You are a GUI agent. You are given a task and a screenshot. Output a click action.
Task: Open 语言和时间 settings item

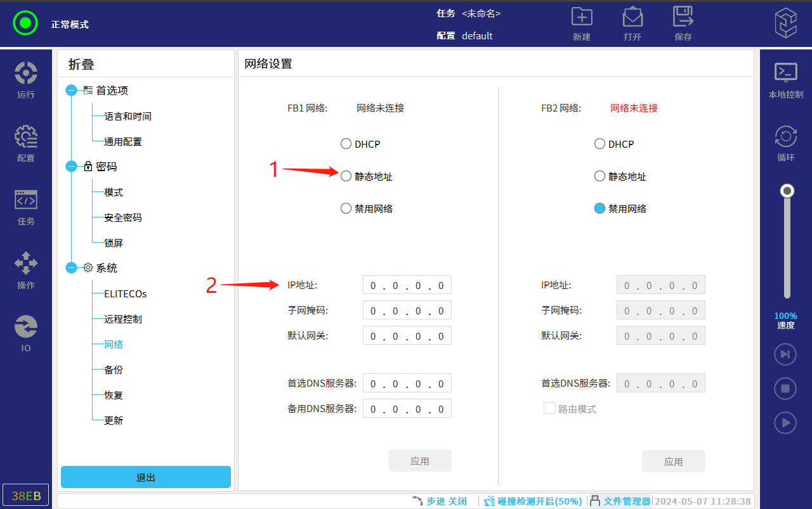point(128,116)
